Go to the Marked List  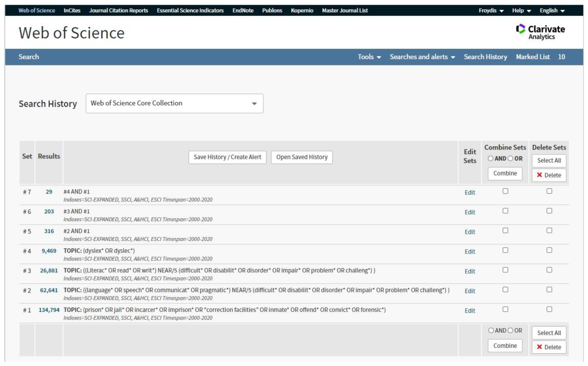(x=533, y=57)
